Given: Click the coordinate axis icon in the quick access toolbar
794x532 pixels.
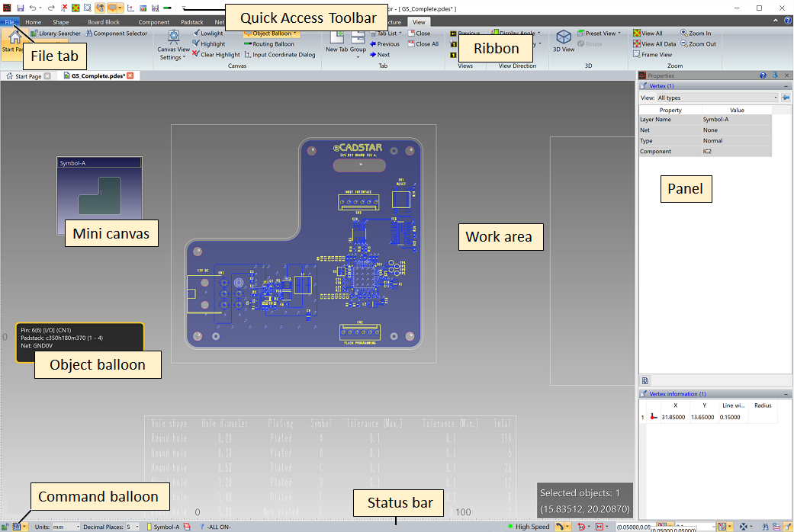Looking at the screenshot, I should click(130, 8).
